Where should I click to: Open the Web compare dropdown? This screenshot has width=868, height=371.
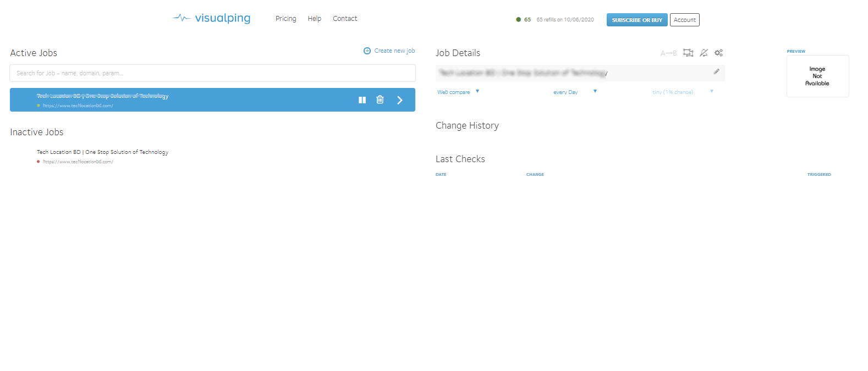(458, 92)
